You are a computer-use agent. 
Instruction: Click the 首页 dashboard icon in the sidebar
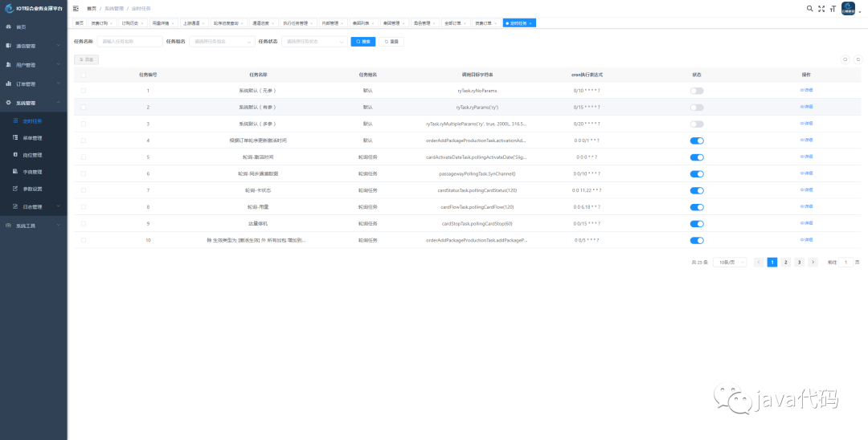[x=8, y=26]
